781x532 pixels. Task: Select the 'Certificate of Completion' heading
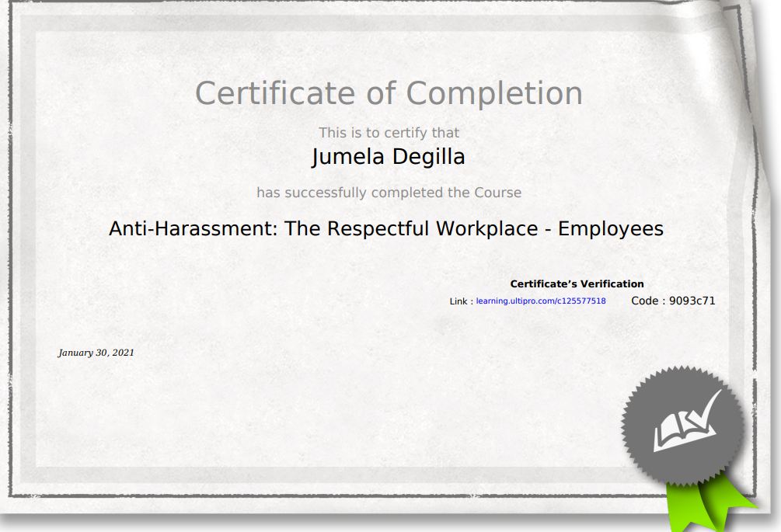coord(389,93)
